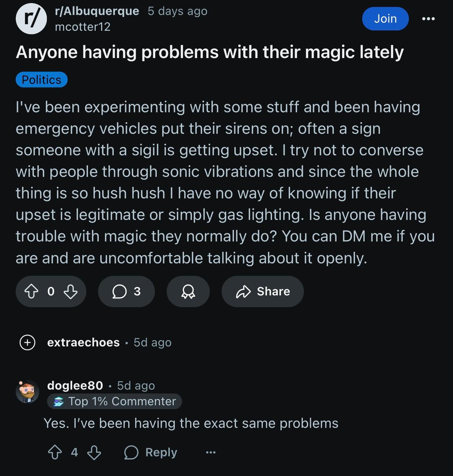Join the r/Albuquerque community
453x476 pixels.
coord(385,18)
